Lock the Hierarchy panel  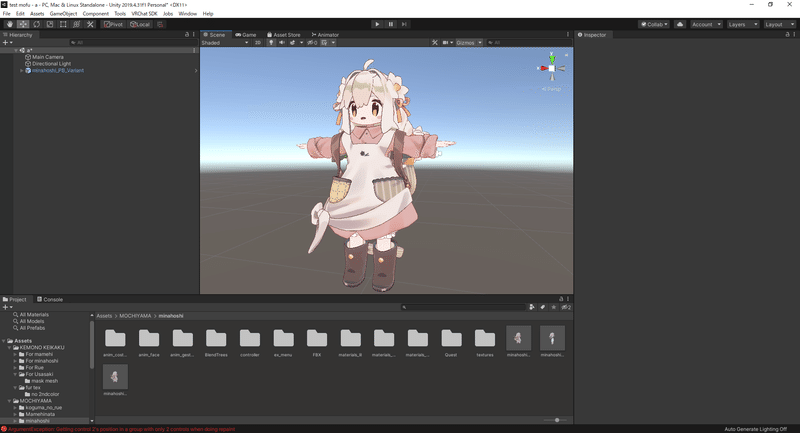pos(187,35)
